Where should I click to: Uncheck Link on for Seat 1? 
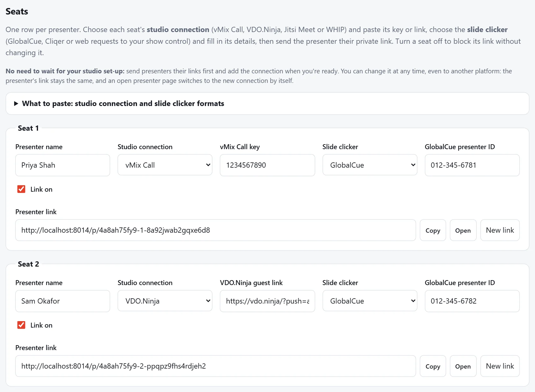click(21, 189)
